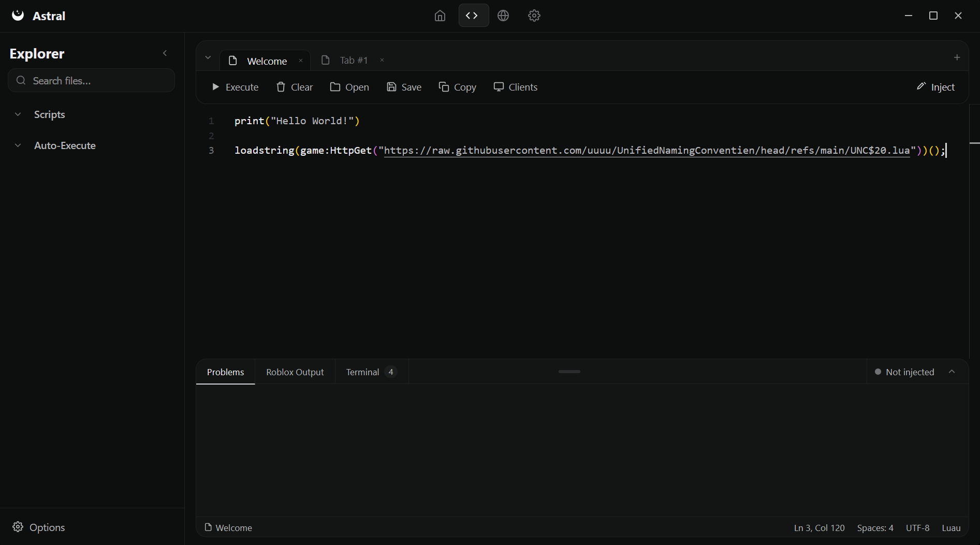980x545 pixels.
Task: Click the search magnifier icon
Action: coord(21,80)
